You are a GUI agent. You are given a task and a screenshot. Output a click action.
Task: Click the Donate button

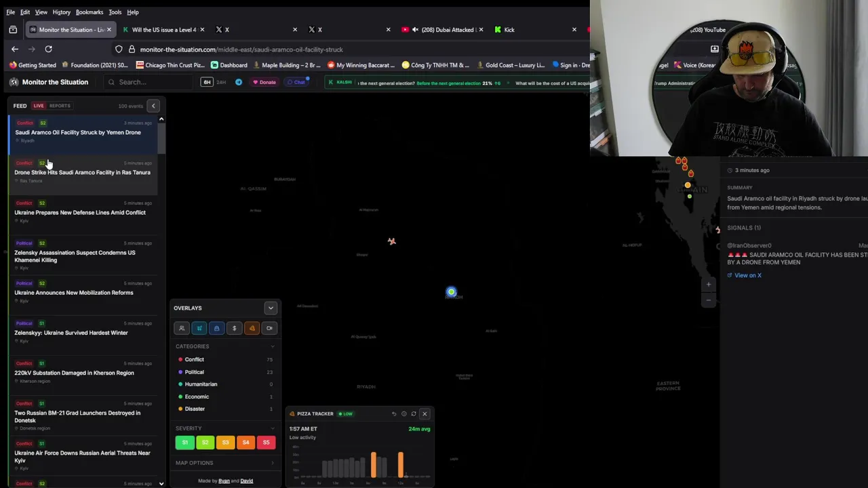point(264,82)
